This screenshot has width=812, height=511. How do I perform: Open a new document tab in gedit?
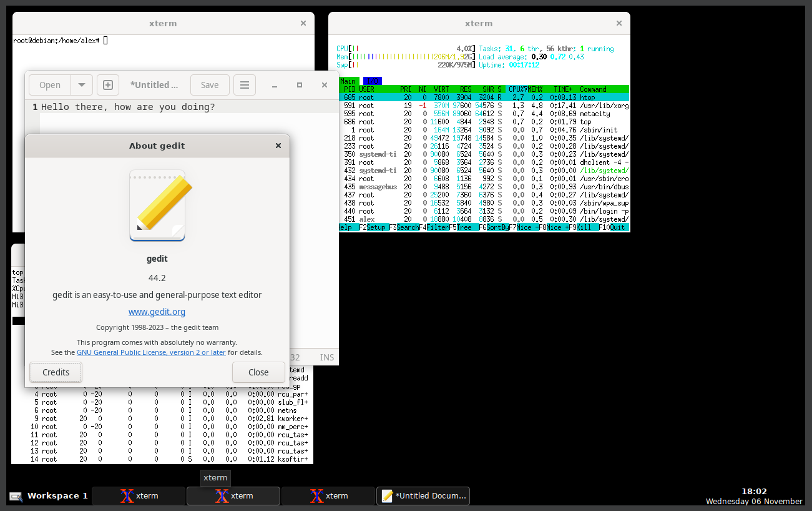107,85
